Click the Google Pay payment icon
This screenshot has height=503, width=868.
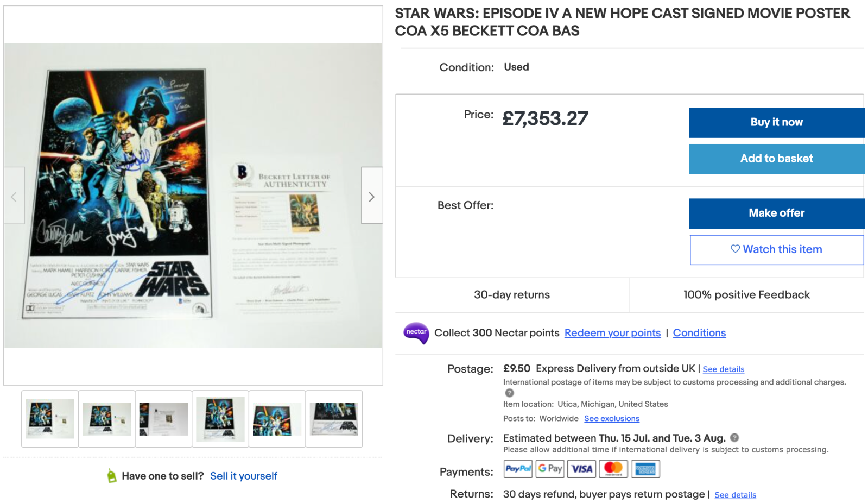(550, 469)
